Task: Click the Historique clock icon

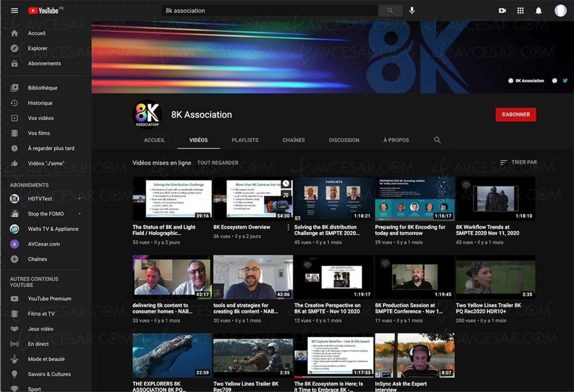Action: point(14,103)
